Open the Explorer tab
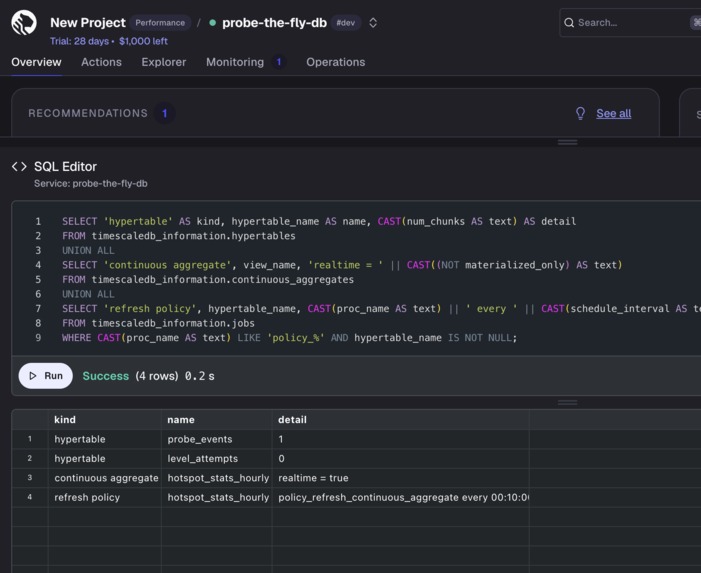Viewport: 701px width, 573px height. tap(164, 62)
